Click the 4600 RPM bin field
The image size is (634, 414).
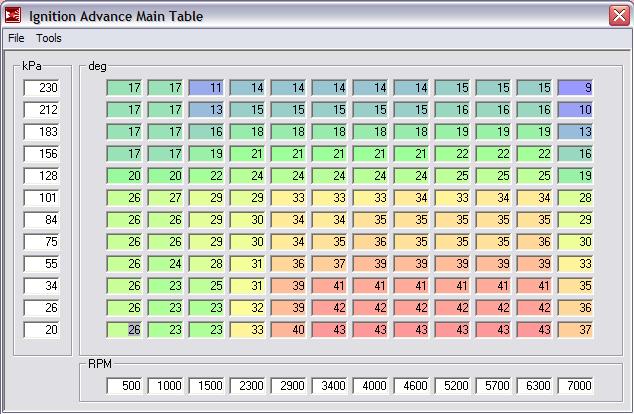pos(411,385)
